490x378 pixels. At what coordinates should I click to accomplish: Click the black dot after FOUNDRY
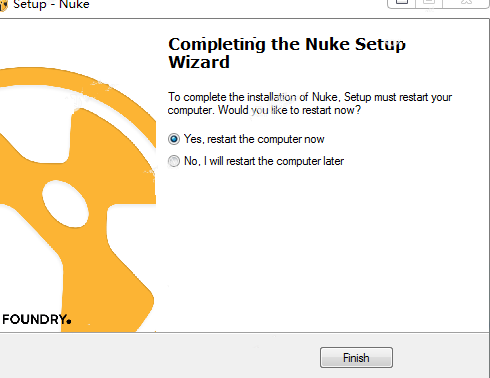69,321
